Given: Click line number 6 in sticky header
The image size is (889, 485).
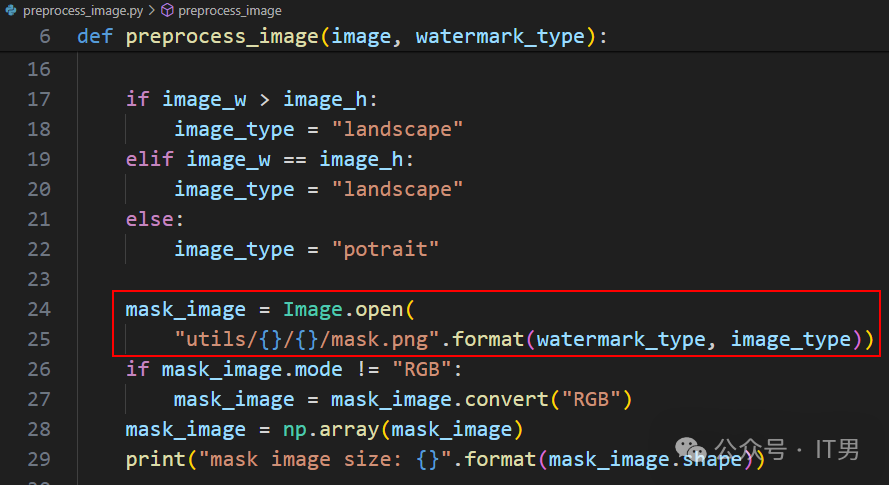Looking at the screenshot, I should pos(43,37).
